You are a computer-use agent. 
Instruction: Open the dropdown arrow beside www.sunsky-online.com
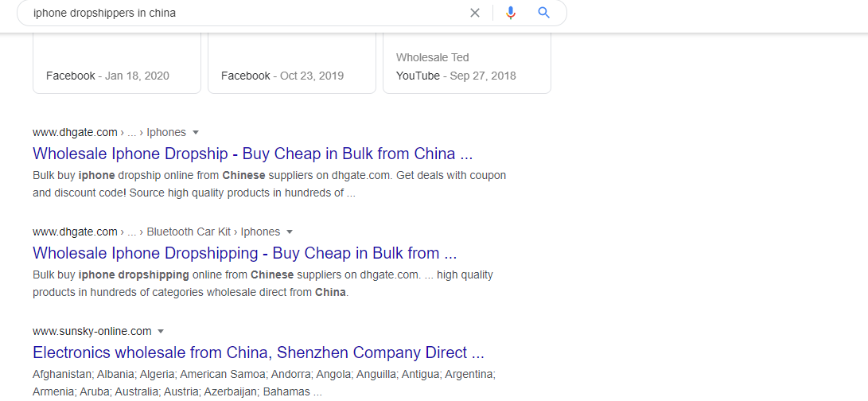tap(161, 331)
